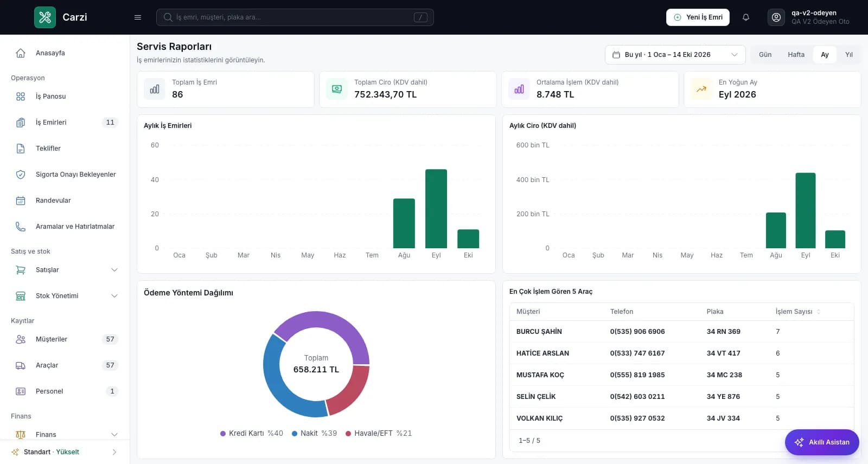Click plate number 34 VT 417
The height and width of the screenshot is (464, 868).
724,353
